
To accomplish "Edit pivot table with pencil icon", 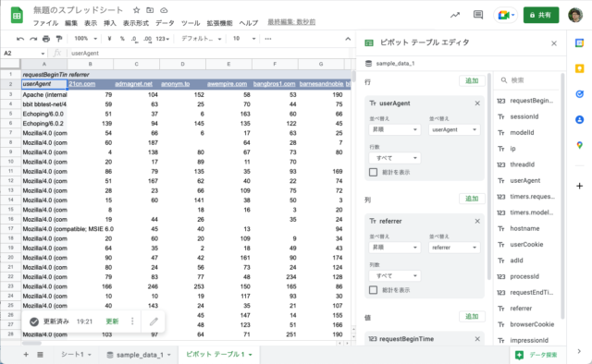I will tap(154, 322).
